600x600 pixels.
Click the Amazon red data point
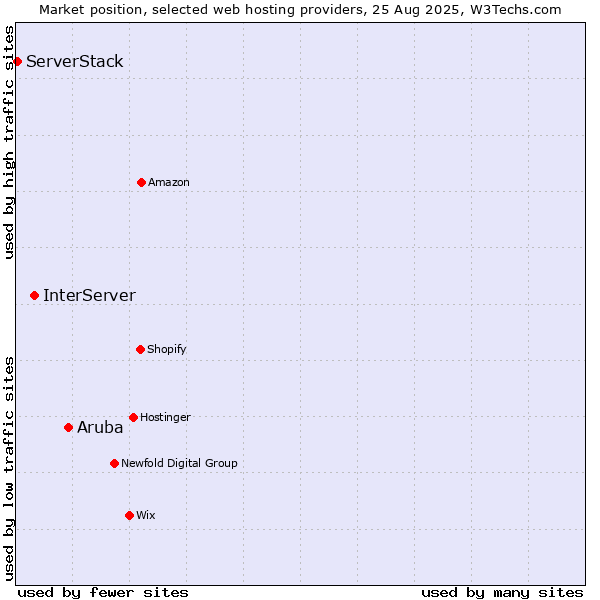[x=142, y=183]
